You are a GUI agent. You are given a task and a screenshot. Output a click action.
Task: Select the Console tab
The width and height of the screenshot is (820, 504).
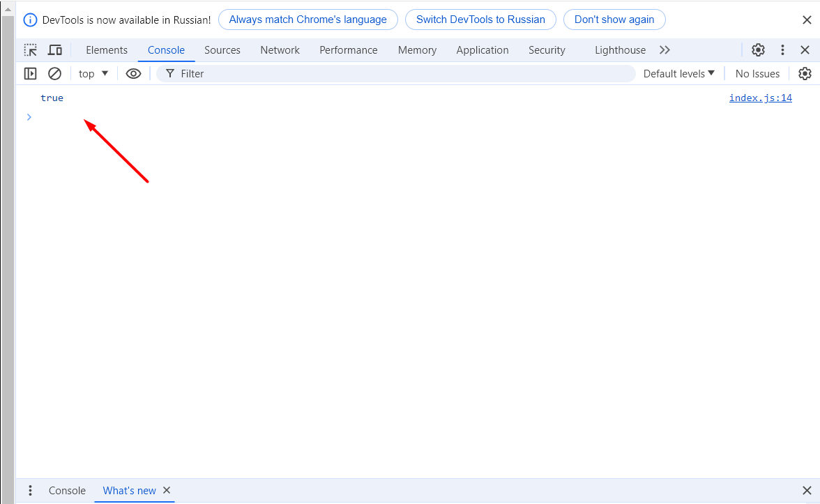click(166, 50)
